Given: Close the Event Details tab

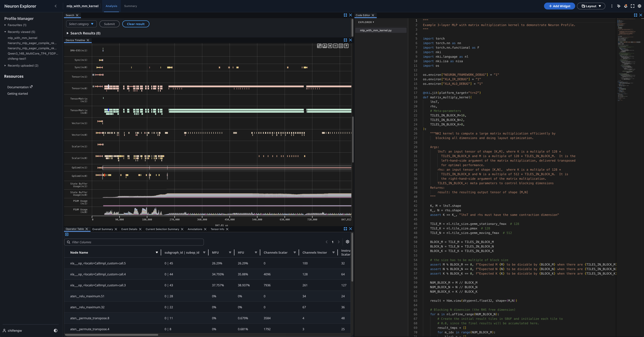Looking at the screenshot, I should coord(140,229).
